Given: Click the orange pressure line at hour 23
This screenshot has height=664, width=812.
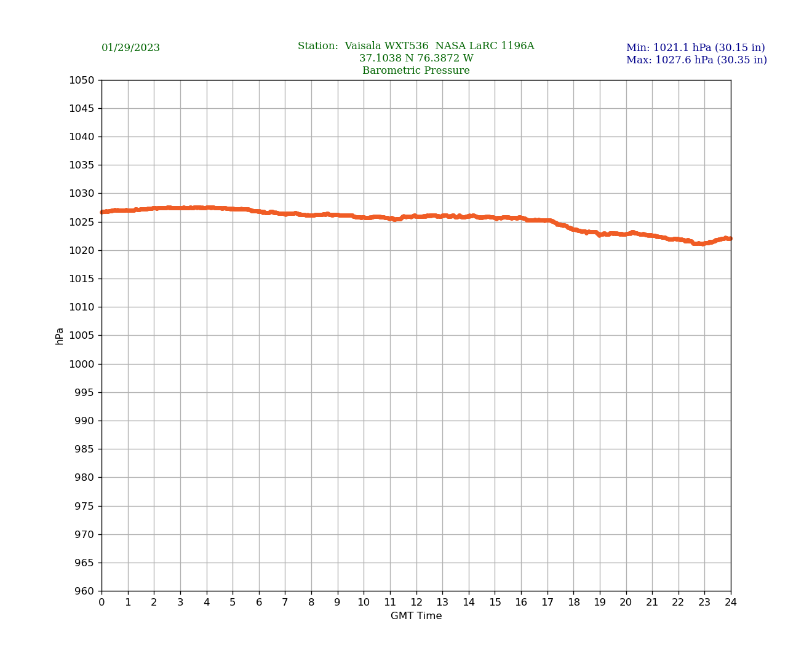Looking at the screenshot, I should coord(704,243).
